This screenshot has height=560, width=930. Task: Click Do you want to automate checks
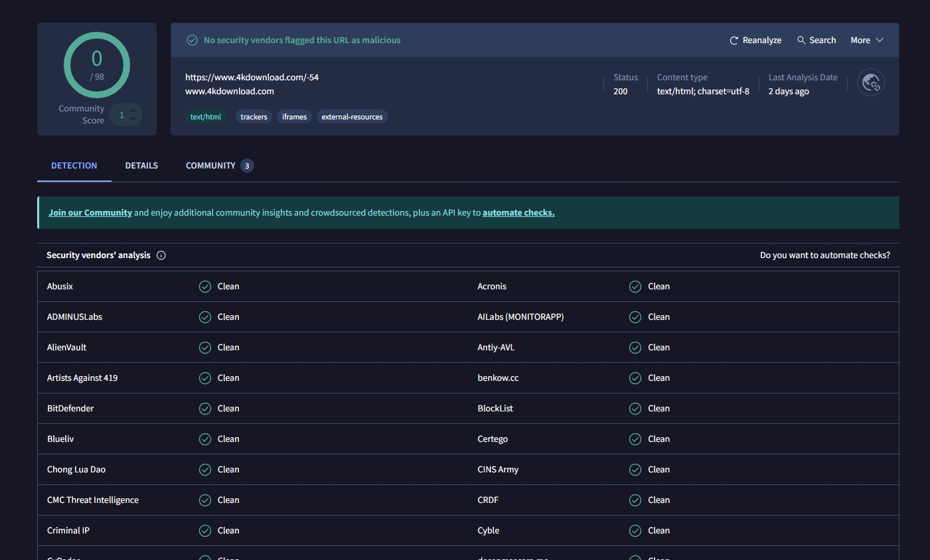(x=824, y=255)
